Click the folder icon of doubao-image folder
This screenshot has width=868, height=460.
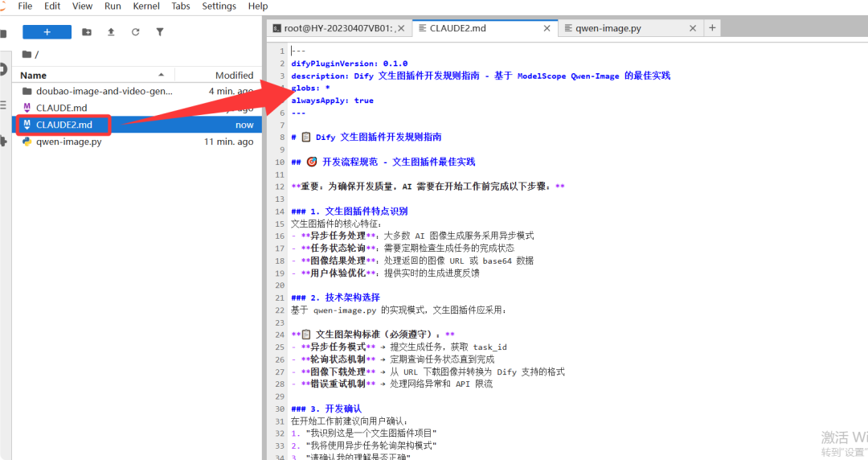pos(27,92)
